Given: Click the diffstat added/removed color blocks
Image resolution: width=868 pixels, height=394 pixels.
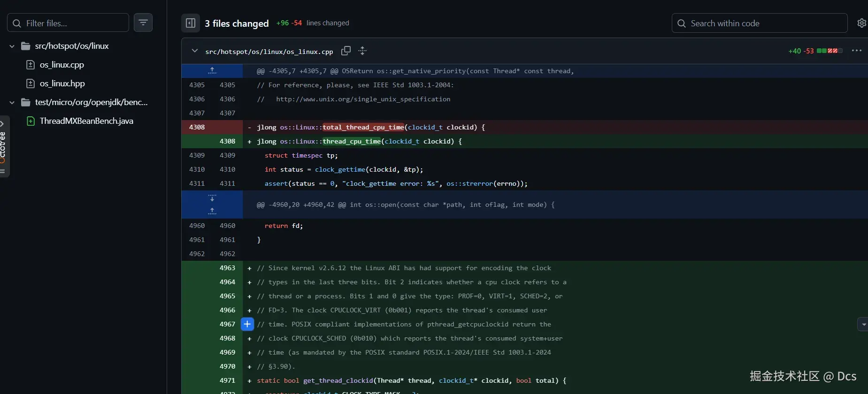Looking at the screenshot, I should (830, 51).
